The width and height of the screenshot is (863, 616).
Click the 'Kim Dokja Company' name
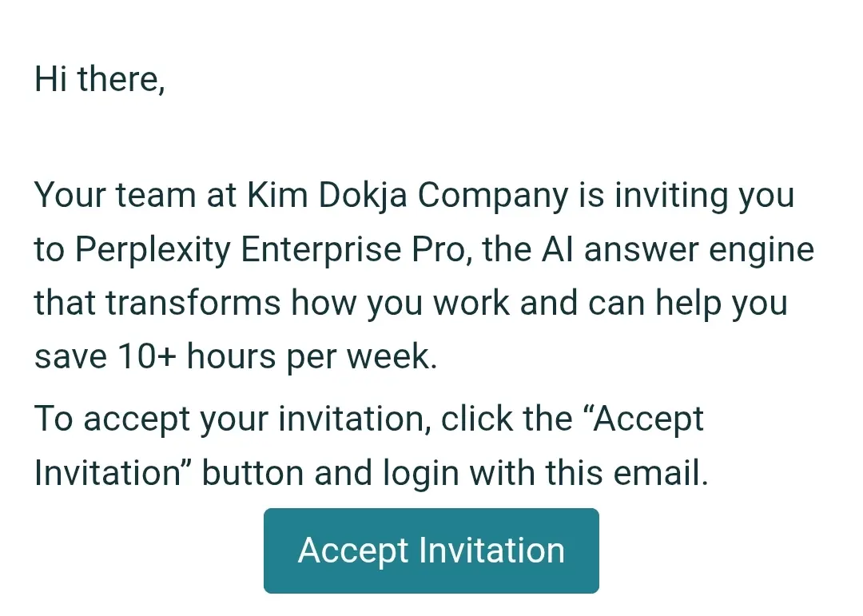coord(408,195)
